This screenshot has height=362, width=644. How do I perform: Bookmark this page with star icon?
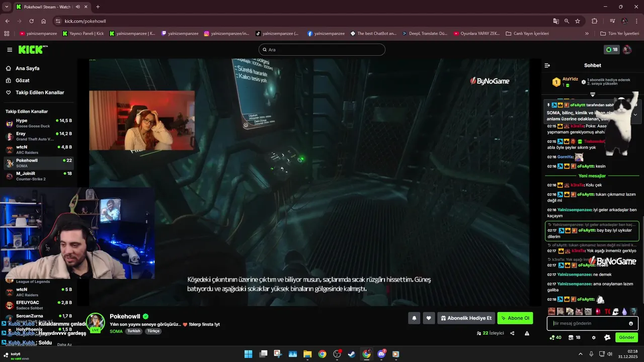point(578,21)
